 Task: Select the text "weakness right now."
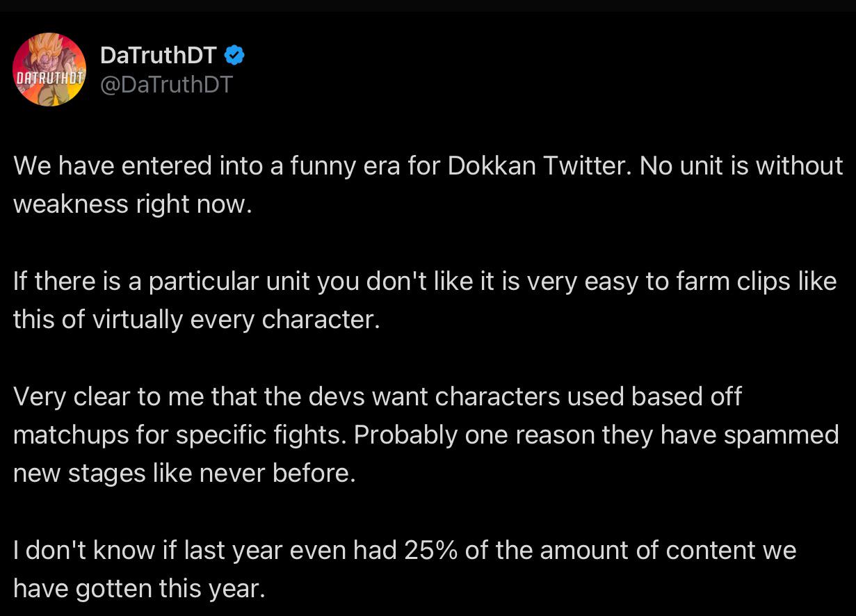(132, 204)
